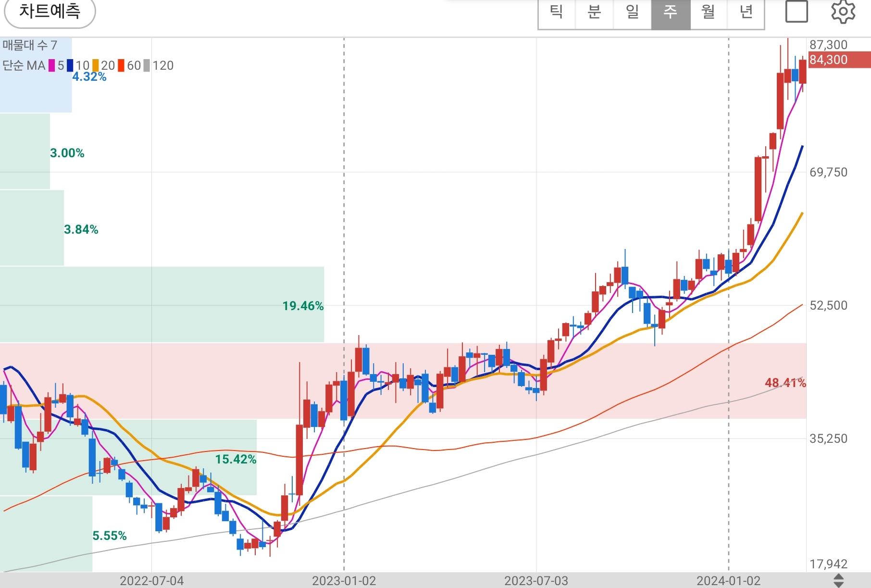Click the up/down arrows axis scale stepper
The height and width of the screenshot is (588, 871).
pyautogui.click(x=838, y=580)
